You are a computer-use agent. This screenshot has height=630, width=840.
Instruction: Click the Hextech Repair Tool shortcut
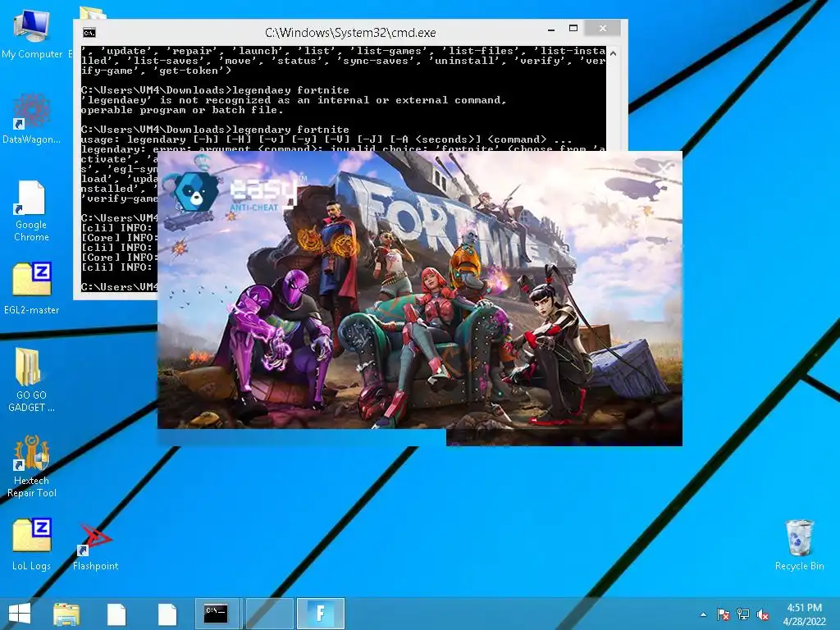click(32, 466)
